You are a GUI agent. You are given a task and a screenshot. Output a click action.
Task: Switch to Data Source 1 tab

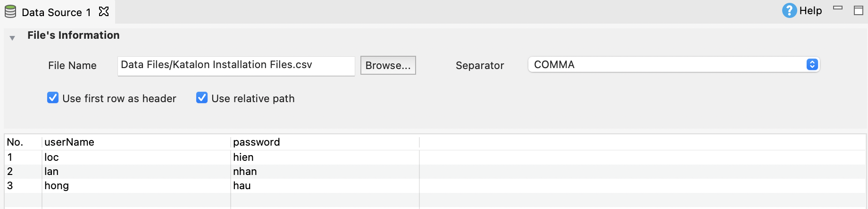click(56, 12)
